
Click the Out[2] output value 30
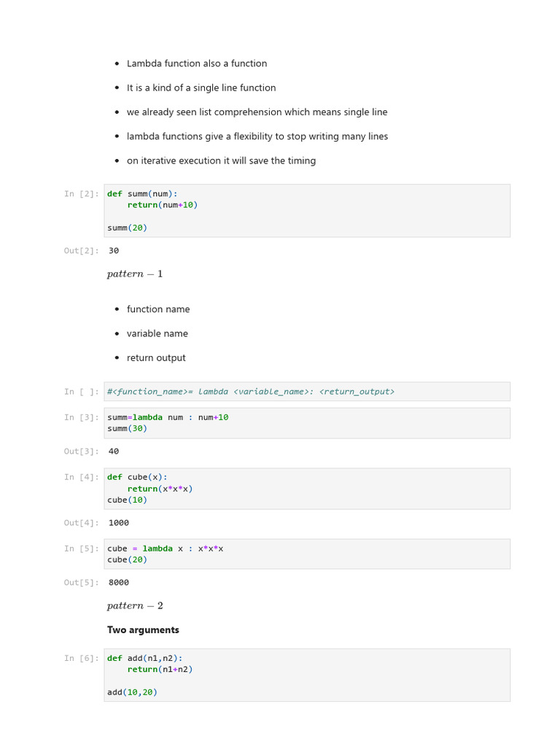pos(114,251)
